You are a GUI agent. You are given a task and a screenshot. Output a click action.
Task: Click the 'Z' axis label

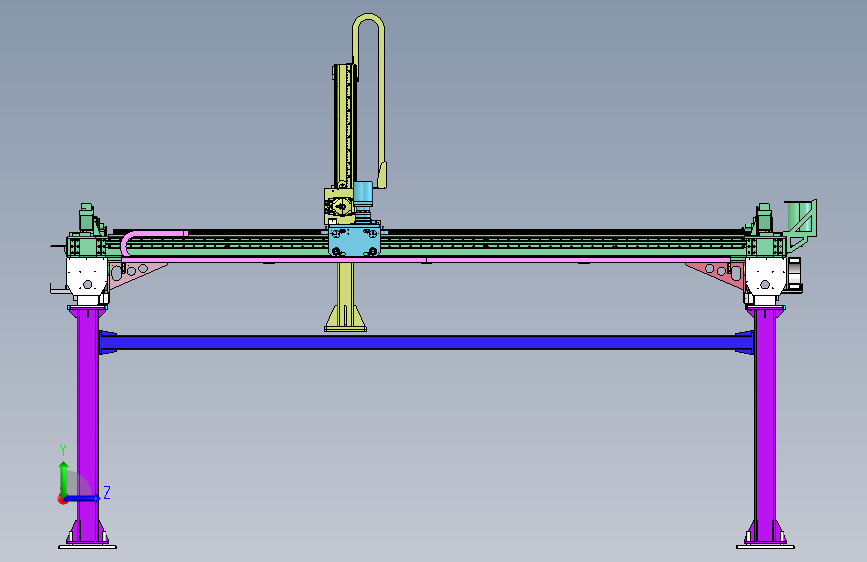[x=107, y=492]
